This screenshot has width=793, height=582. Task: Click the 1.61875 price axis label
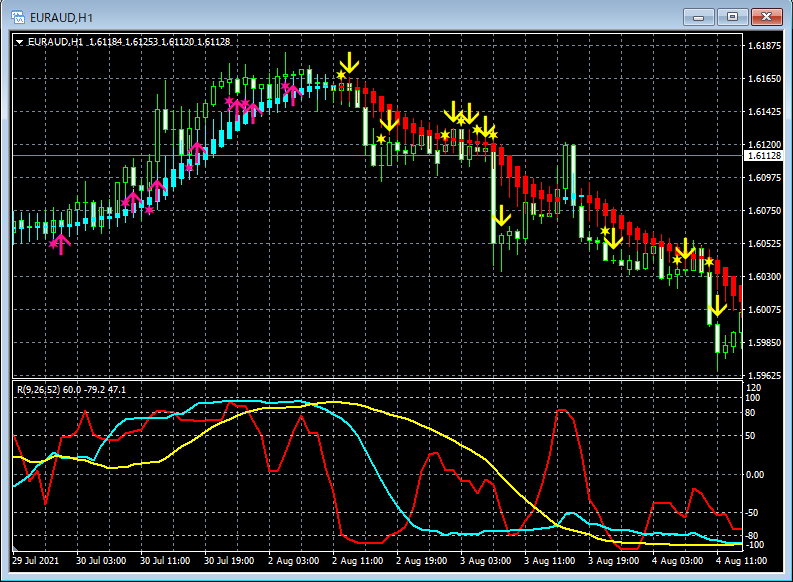pyautogui.click(x=763, y=46)
